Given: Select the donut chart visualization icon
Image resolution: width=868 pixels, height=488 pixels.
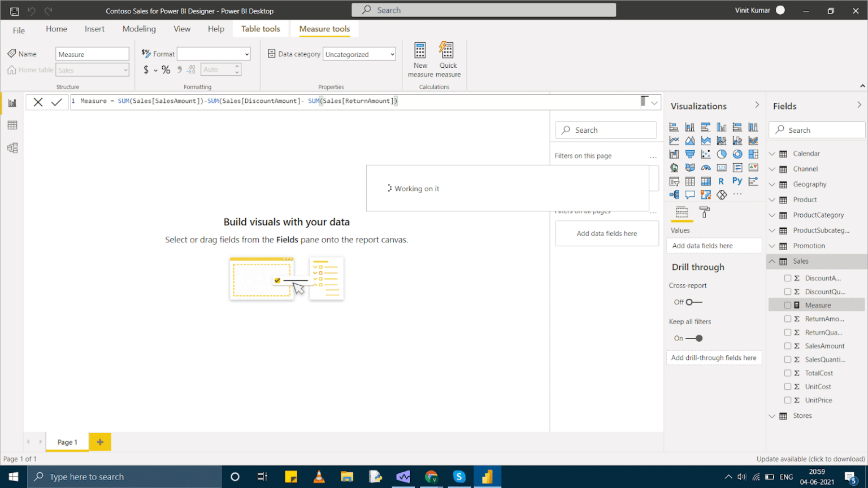Looking at the screenshot, I should pyautogui.click(x=737, y=154).
